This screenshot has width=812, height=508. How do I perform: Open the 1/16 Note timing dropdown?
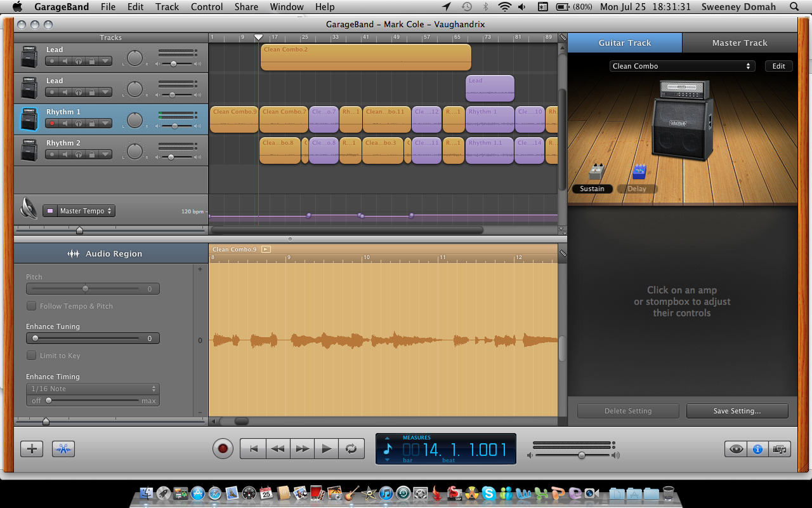tap(93, 389)
